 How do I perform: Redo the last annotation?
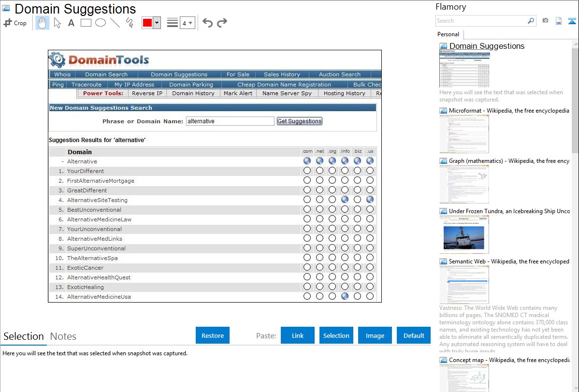pyautogui.click(x=222, y=23)
